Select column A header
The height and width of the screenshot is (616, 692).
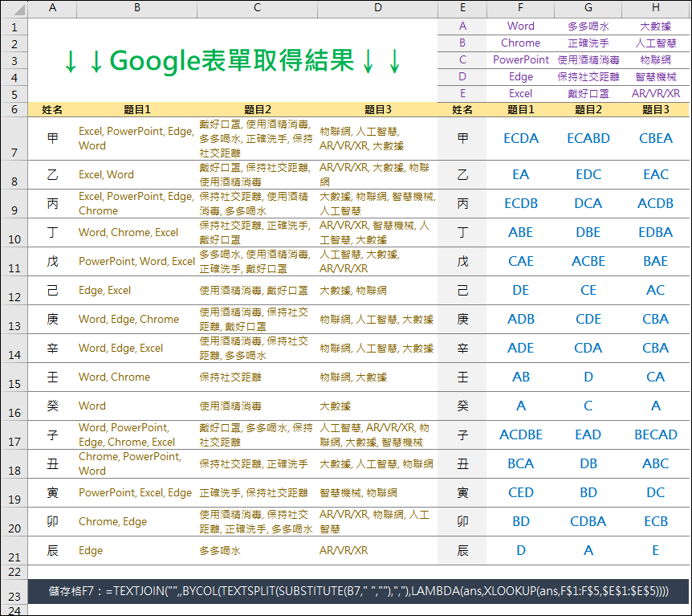pyautogui.click(x=52, y=8)
